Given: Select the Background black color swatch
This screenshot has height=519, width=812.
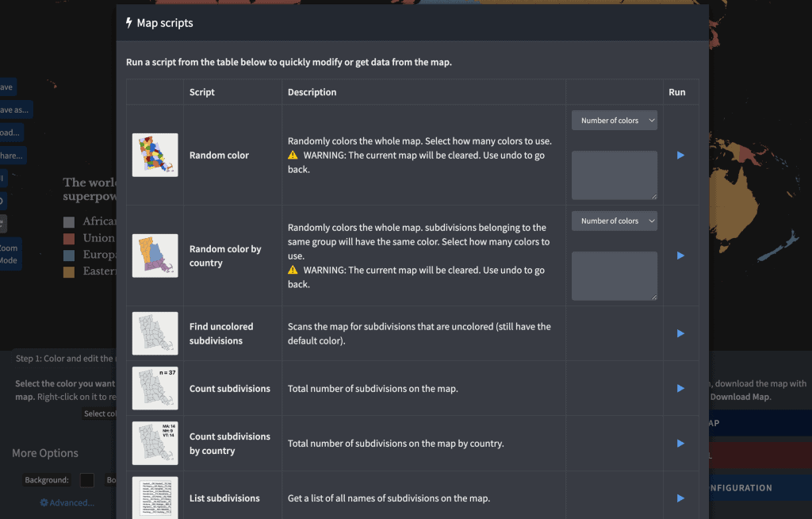Looking at the screenshot, I should (87, 480).
